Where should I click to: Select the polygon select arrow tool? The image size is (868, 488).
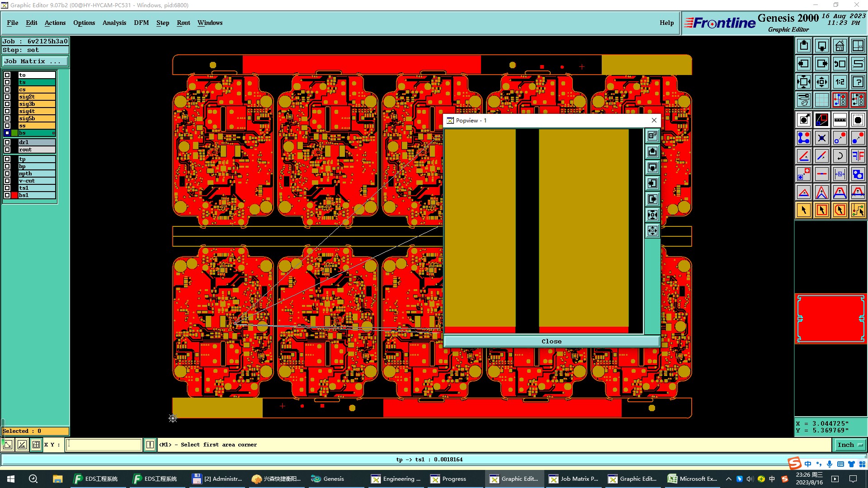tap(840, 210)
